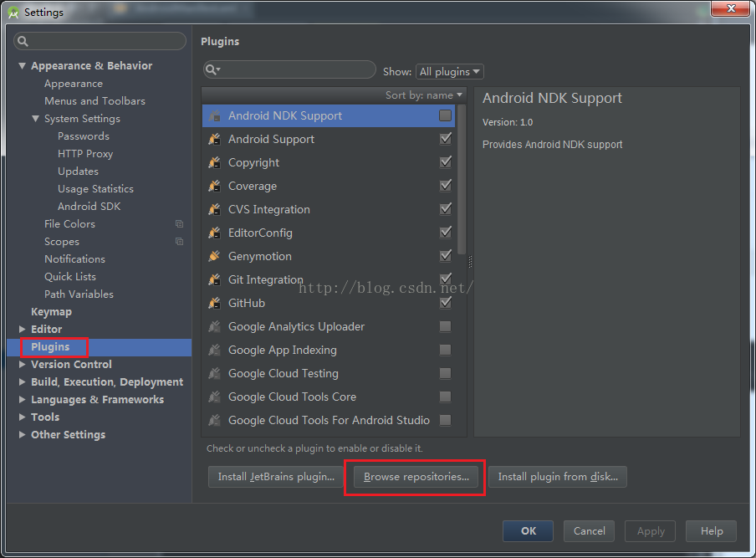Click Install JetBrains plugin button
Screen dimensions: 756x558
pos(276,477)
